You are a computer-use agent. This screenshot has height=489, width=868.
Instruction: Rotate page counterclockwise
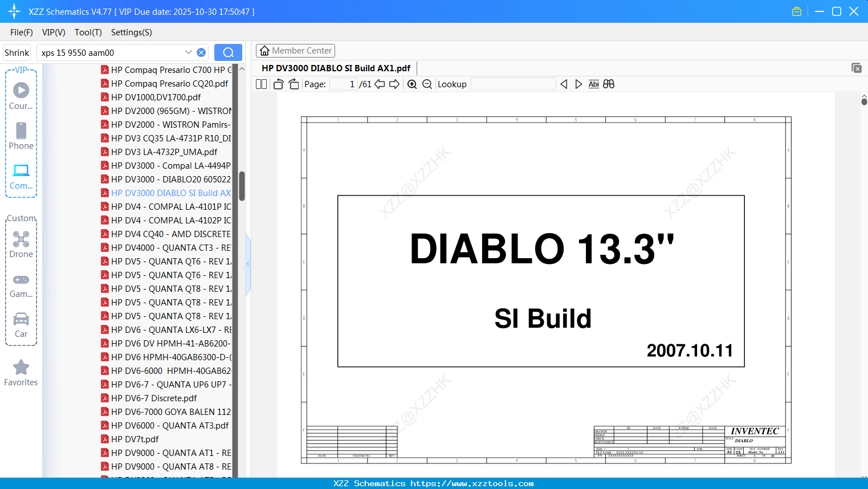tap(278, 84)
